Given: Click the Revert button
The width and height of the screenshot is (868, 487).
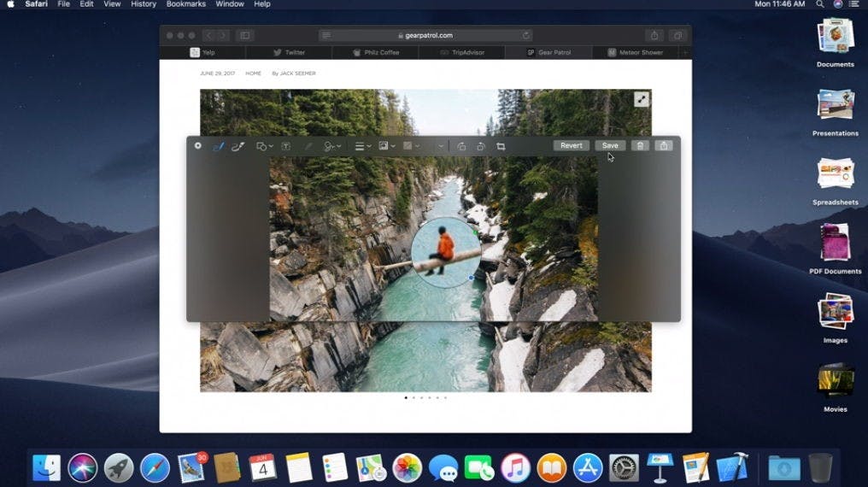Looking at the screenshot, I should pos(572,145).
